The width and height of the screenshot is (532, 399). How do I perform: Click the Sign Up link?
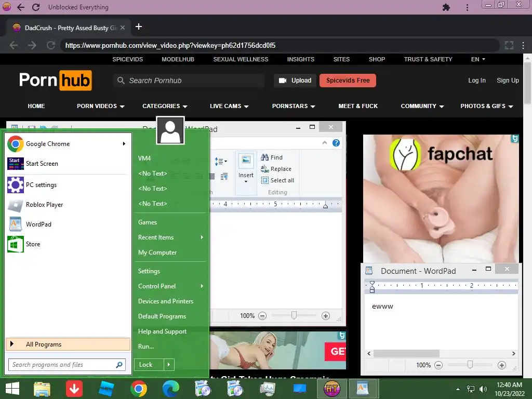[x=508, y=81]
